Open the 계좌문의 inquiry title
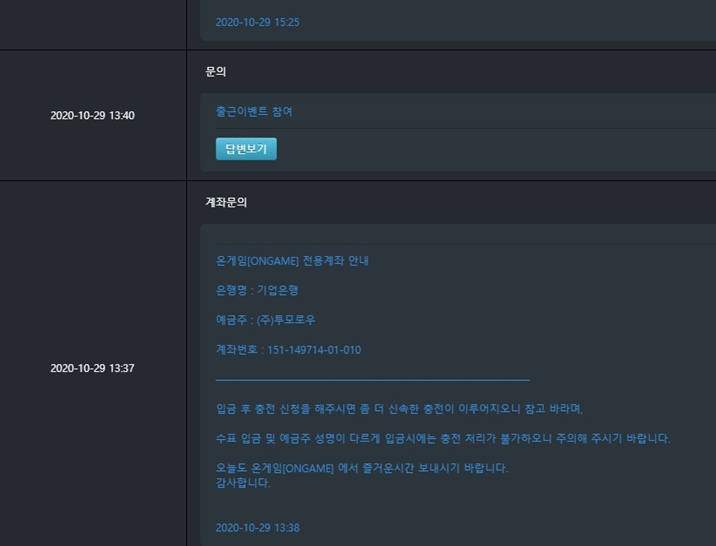 [x=226, y=202]
